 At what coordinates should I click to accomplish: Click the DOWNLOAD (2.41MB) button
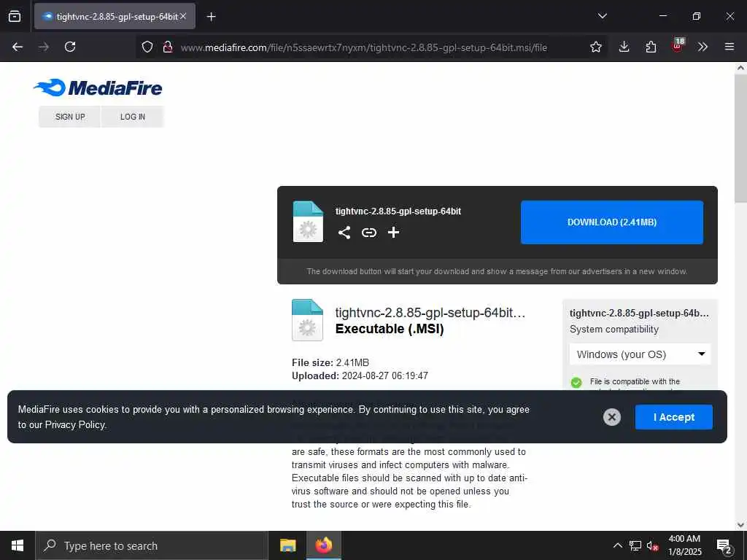pos(612,222)
